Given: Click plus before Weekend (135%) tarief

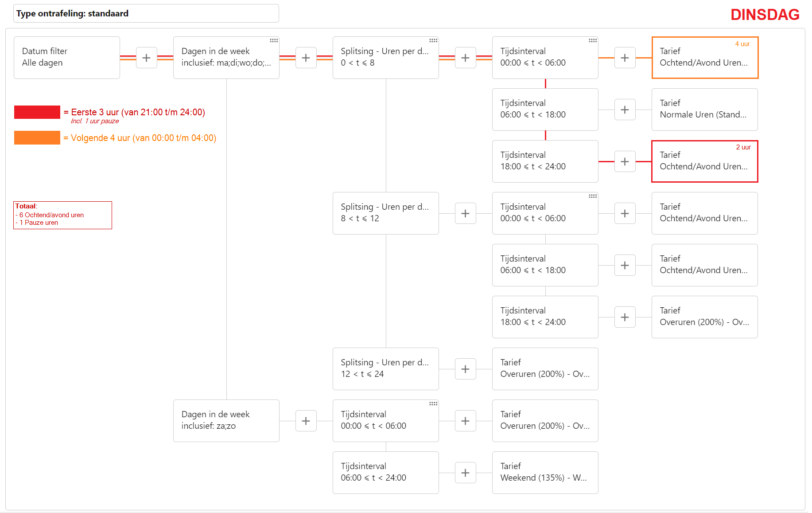Looking at the screenshot, I should click(x=465, y=473).
